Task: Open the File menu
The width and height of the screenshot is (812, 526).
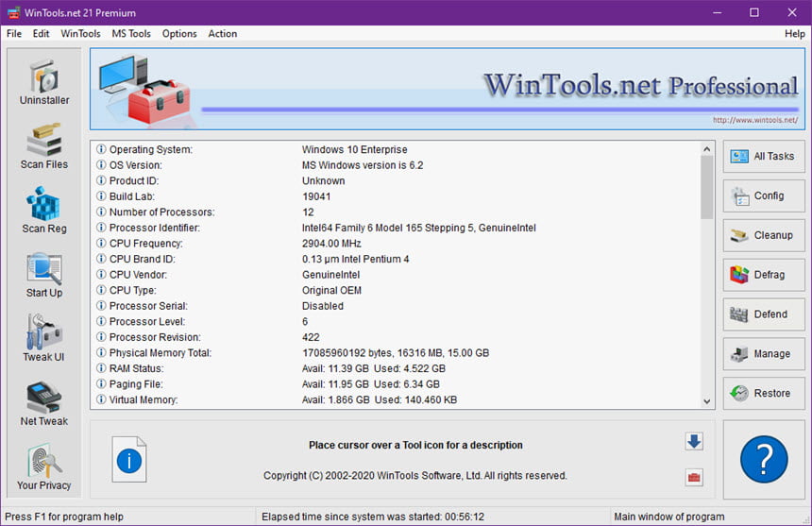Action: pos(14,34)
